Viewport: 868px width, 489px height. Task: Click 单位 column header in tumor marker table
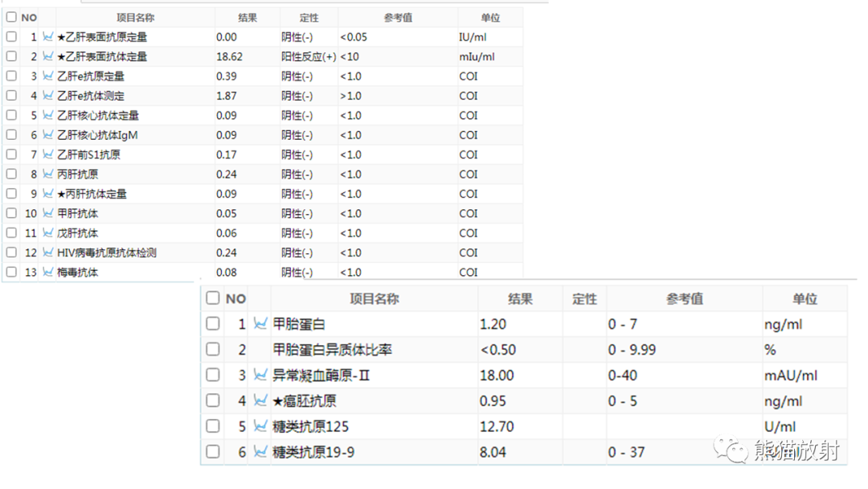click(x=805, y=299)
